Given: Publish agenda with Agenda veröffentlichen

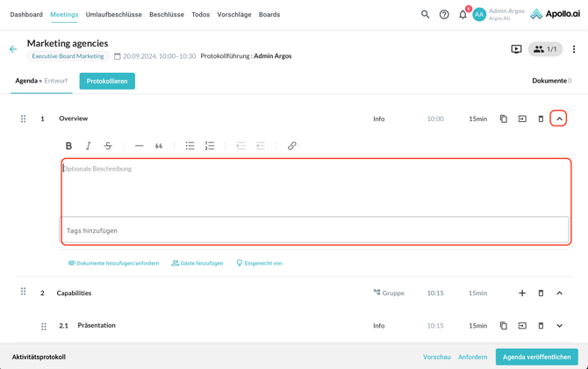Looking at the screenshot, I should 536,357.
